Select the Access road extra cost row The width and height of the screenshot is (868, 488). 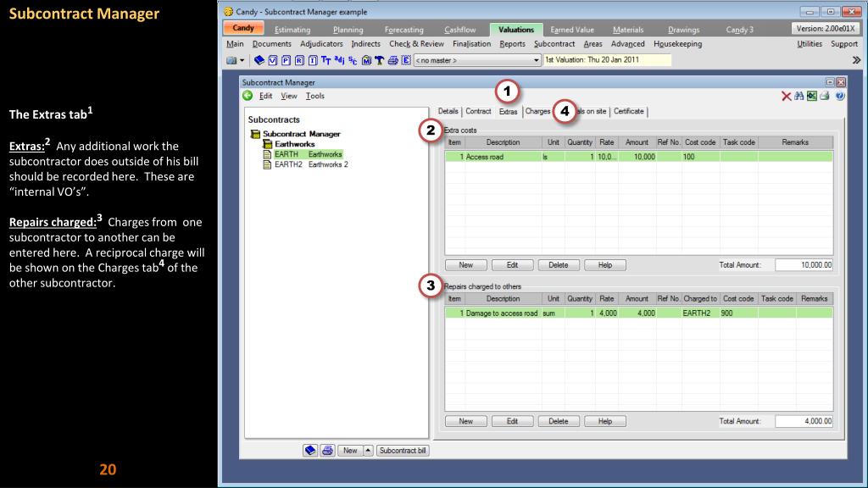pyautogui.click(x=639, y=157)
